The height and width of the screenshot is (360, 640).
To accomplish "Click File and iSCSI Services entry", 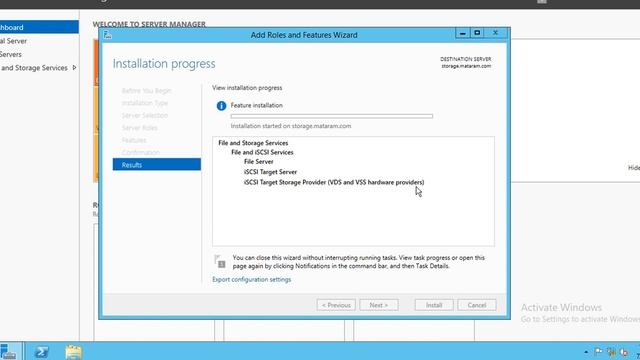I will tap(262, 152).
